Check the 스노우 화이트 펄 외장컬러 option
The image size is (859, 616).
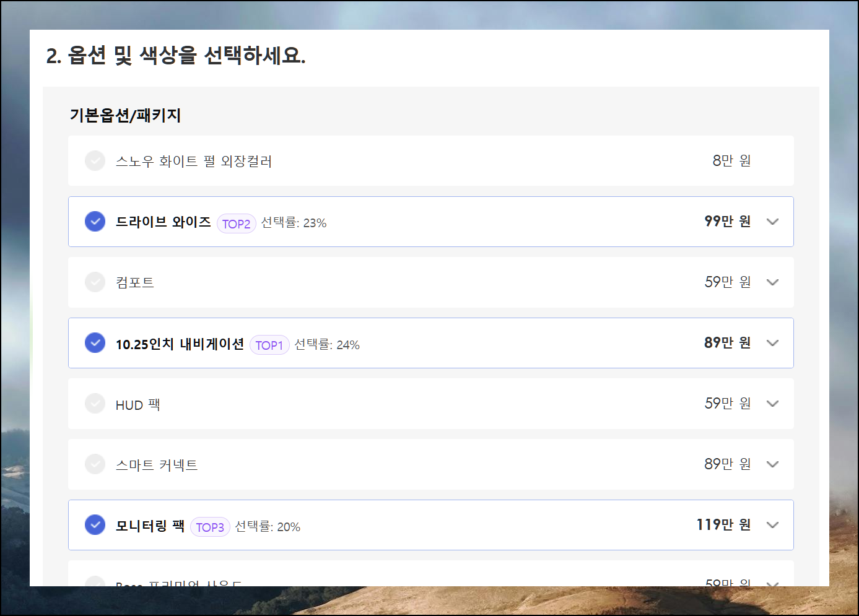pos(95,161)
